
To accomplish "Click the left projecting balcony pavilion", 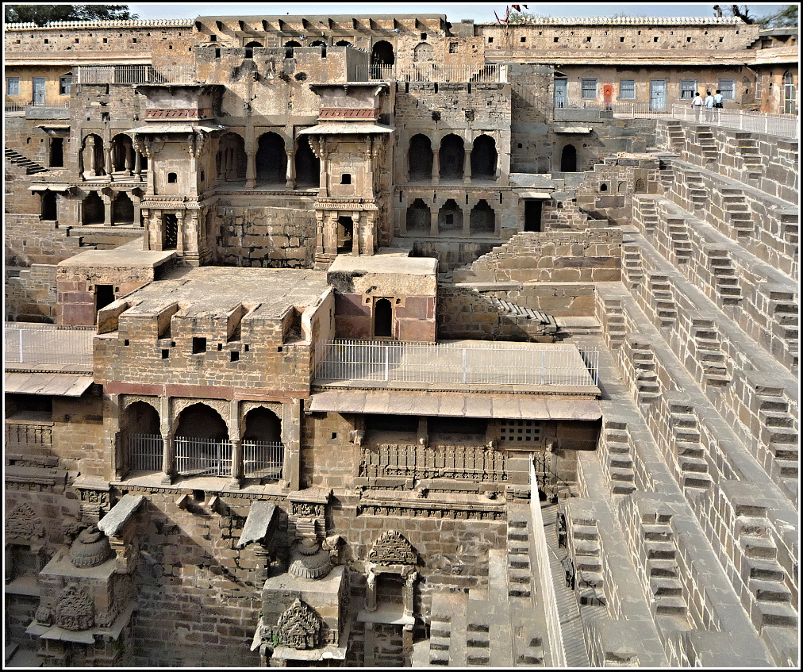I will tap(170, 182).
